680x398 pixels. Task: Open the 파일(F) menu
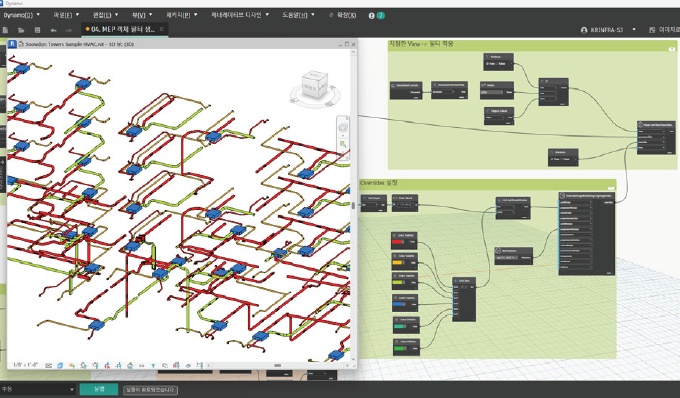tap(66, 15)
